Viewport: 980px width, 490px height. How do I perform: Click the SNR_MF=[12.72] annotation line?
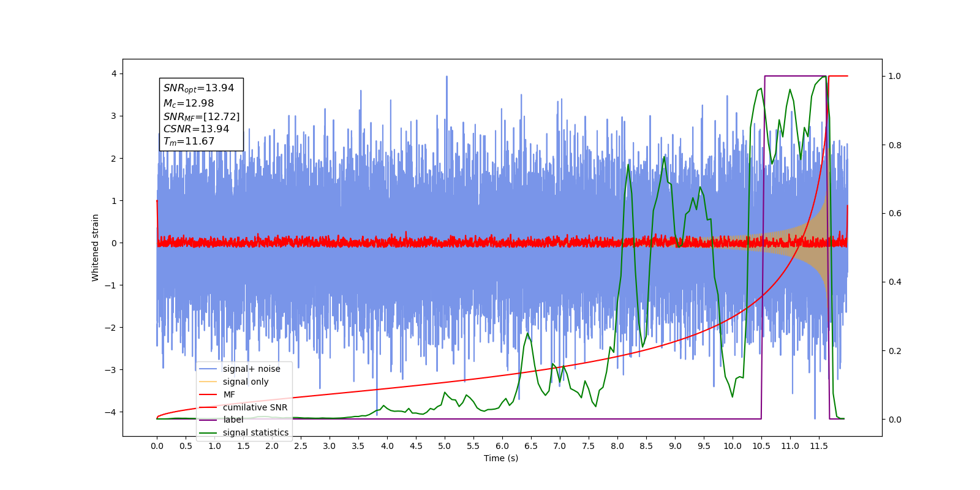point(202,116)
